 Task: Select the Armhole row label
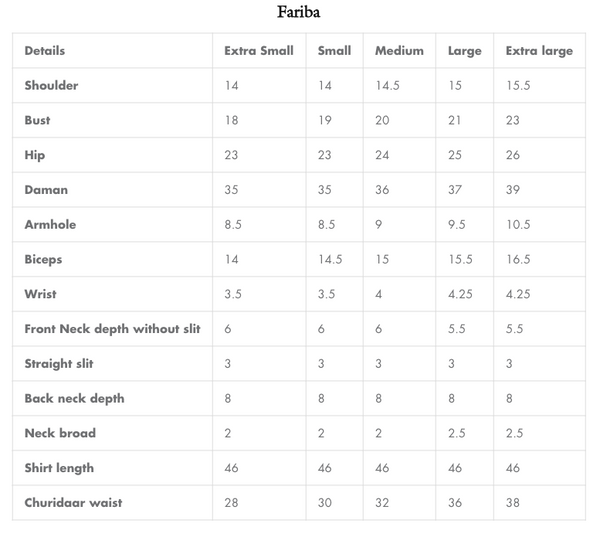tap(50, 225)
